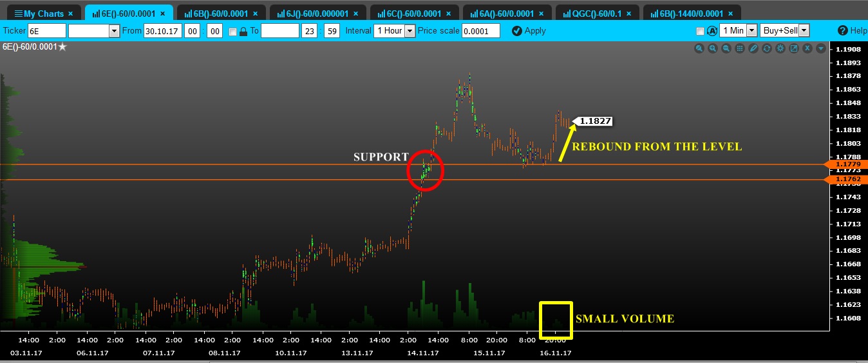868x363 pixels.
Task: Click the To hour field 23
Action: [x=310, y=30]
